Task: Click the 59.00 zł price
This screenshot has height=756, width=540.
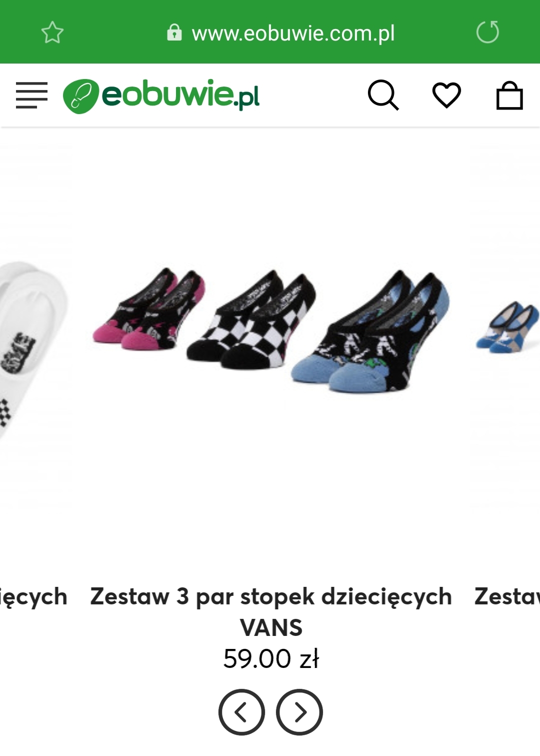Action: click(x=271, y=658)
